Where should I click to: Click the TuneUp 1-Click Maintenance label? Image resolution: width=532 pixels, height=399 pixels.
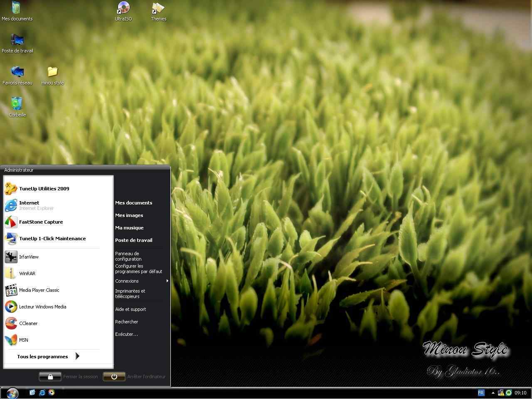click(x=52, y=239)
